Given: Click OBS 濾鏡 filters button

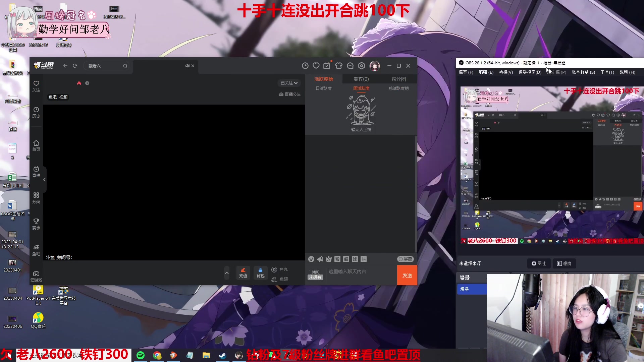Looking at the screenshot, I should (x=564, y=263).
